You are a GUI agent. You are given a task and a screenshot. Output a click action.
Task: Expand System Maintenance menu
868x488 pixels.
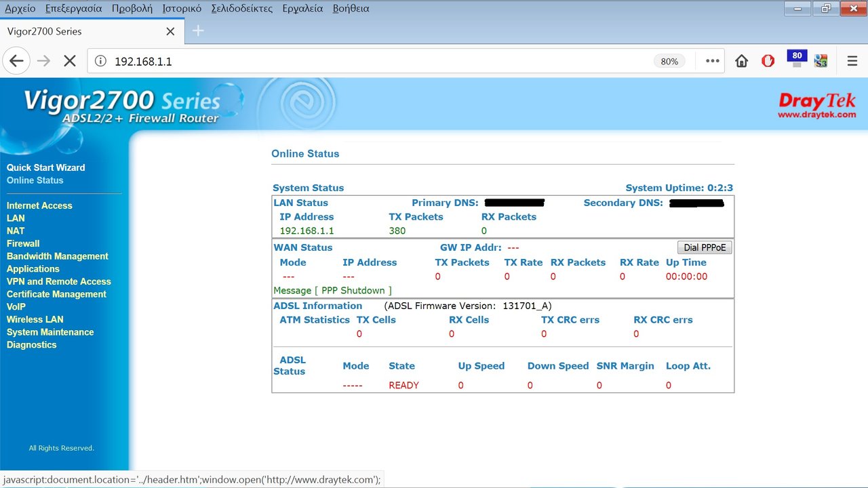(x=50, y=332)
